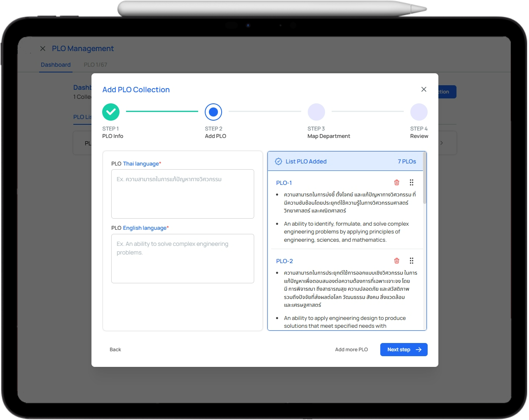529x420 pixels.
Task: Close the Add PLO Collection dialog
Action: 424,89
